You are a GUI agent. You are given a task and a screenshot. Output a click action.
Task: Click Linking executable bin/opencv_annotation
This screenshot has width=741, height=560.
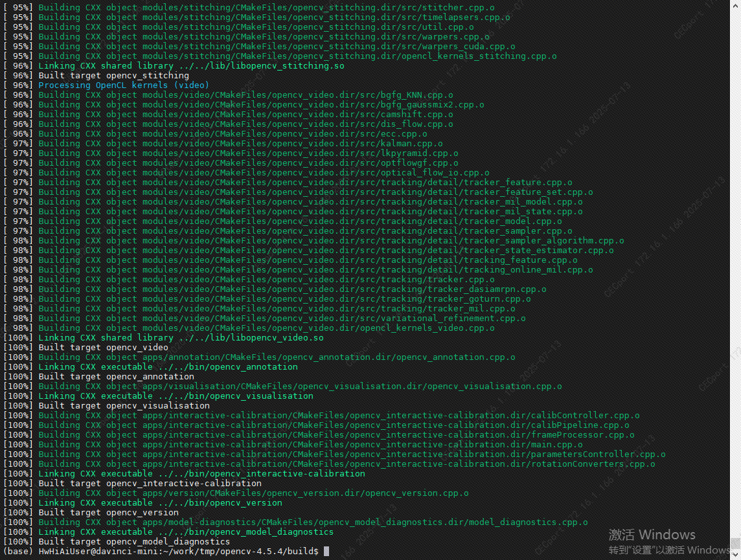click(x=150, y=367)
